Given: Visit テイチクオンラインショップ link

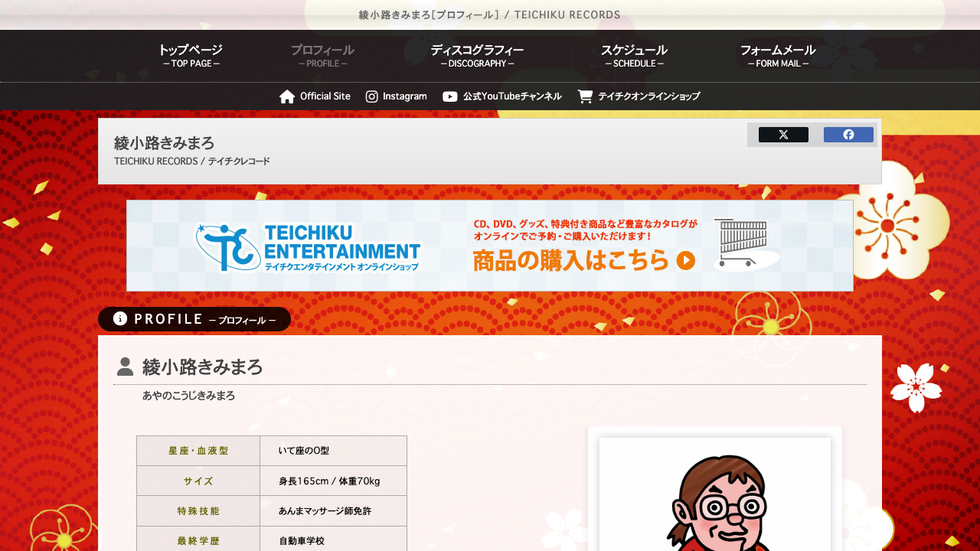Looking at the screenshot, I should [x=649, y=96].
